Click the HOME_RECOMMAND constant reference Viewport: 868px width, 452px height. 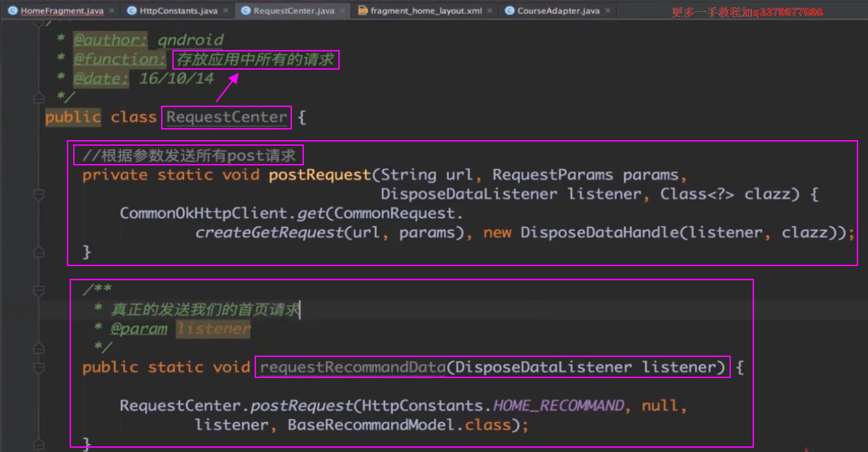558,406
